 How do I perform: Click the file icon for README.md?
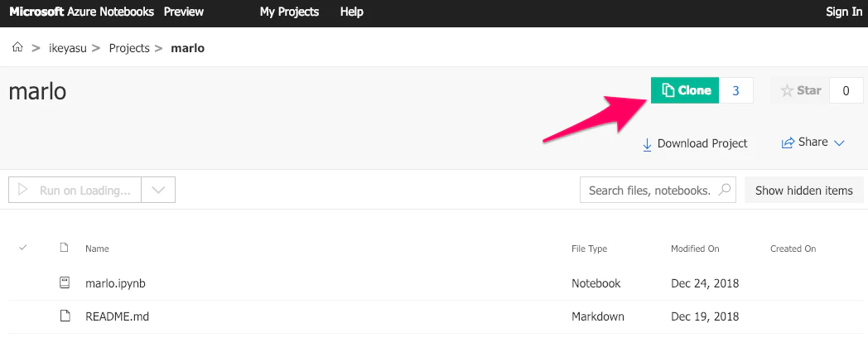click(65, 316)
